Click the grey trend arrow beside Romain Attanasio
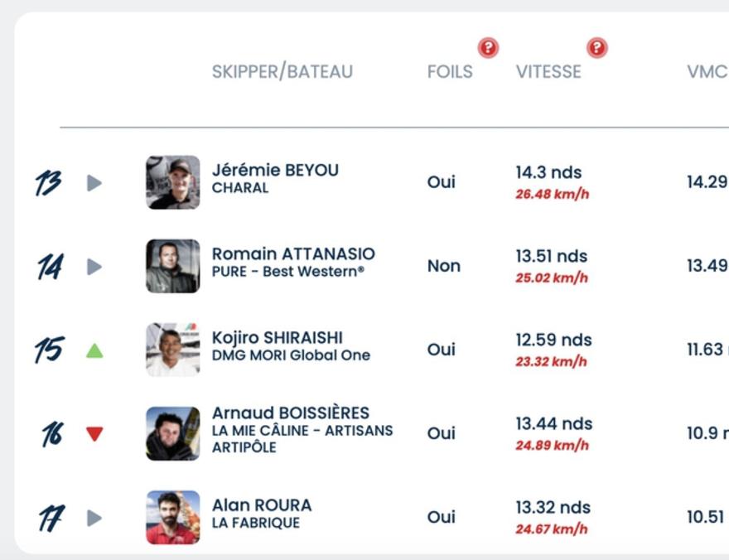The width and height of the screenshot is (729, 560). click(x=94, y=267)
